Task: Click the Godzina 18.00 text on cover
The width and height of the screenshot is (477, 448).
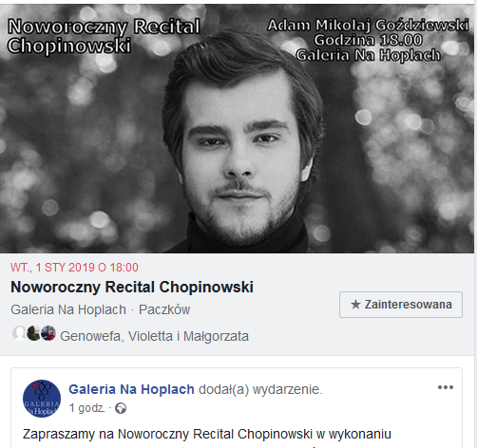Action: coord(369,40)
